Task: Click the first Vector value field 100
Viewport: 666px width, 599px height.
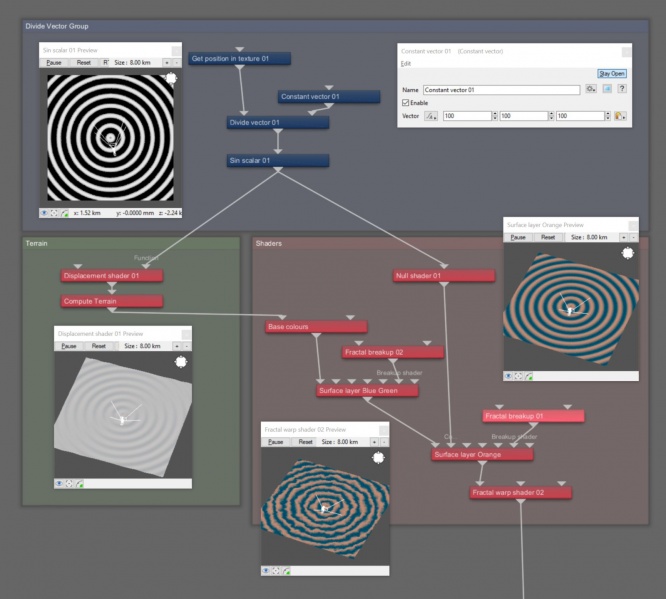Action: pos(467,116)
